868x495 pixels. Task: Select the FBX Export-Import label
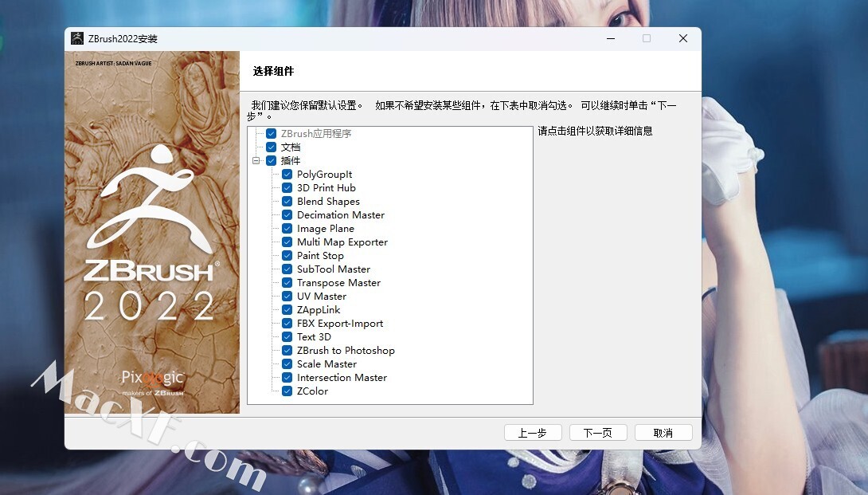pos(340,323)
